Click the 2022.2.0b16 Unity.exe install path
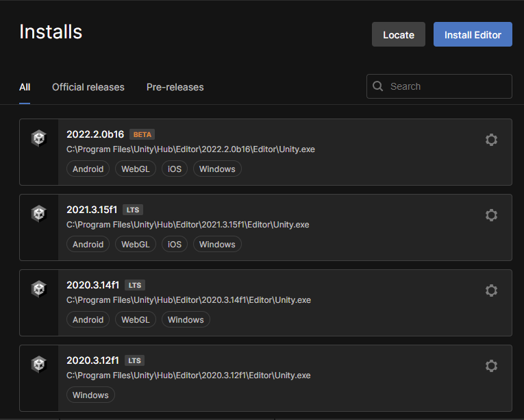This screenshot has height=420, width=524. point(190,149)
